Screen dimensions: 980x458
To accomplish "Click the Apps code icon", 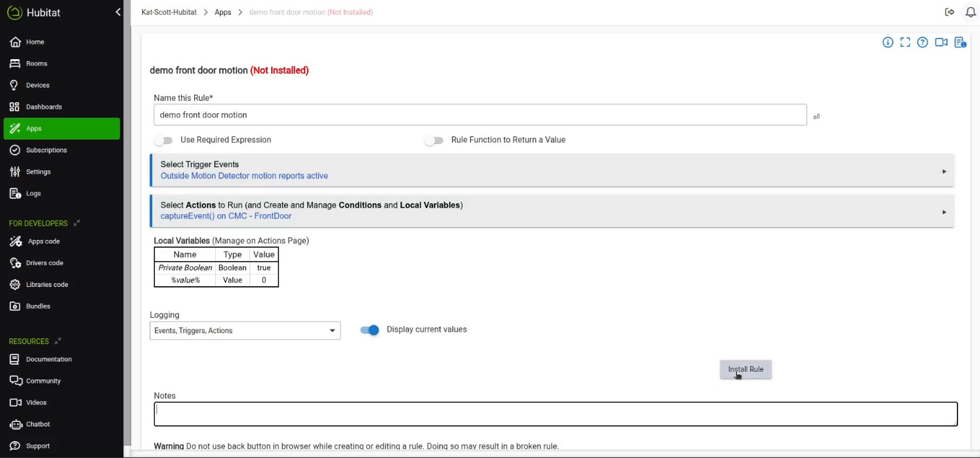I will tap(15, 241).
